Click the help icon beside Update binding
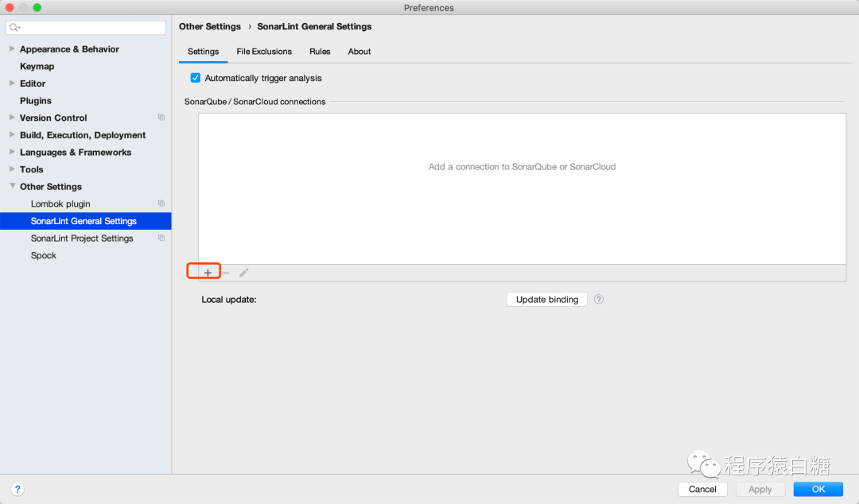The image size is (859, 504). (599, 299)
